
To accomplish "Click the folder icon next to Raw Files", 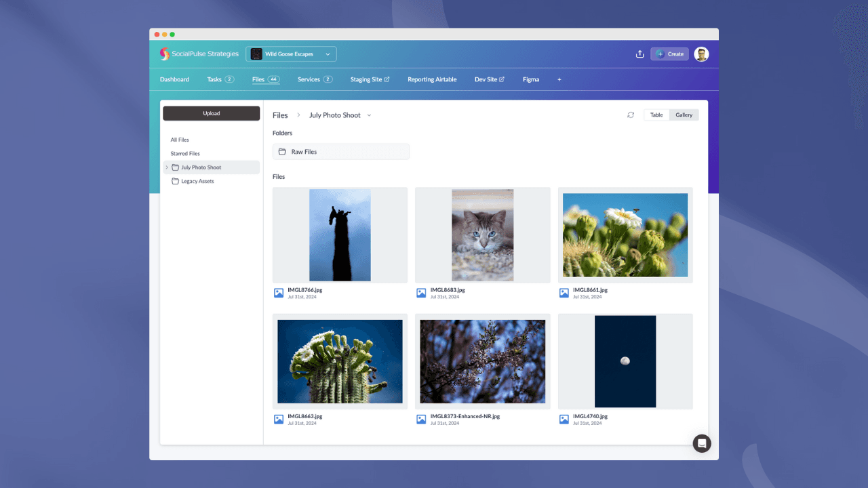I will [282, 151].
